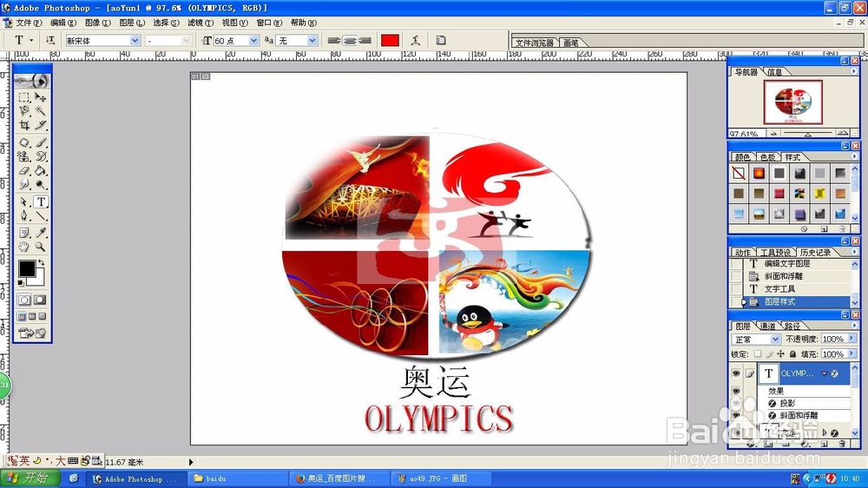Open the font family dropdown 新宋体
The height and width of the screenshot is (488, 868).
[135, 41]
